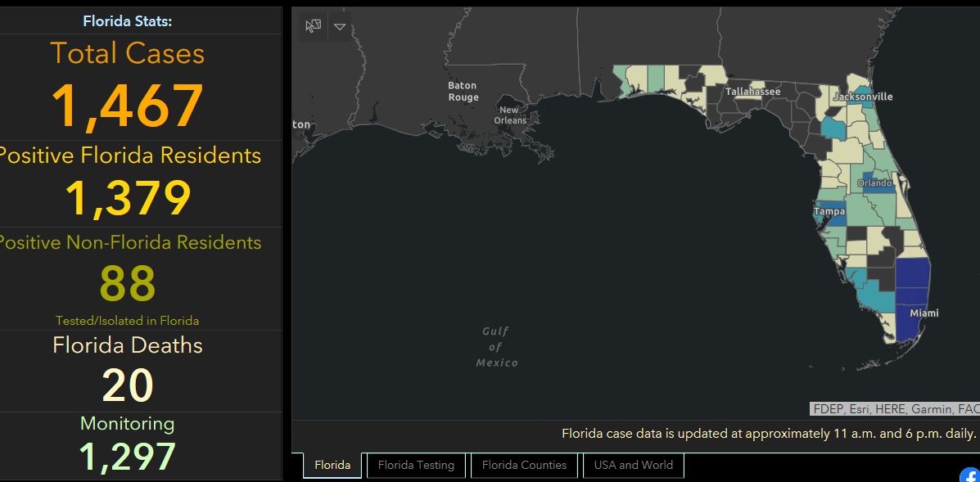Click the Non-Florida Residents count 88
980x482 pixels.
pos(128,283)
